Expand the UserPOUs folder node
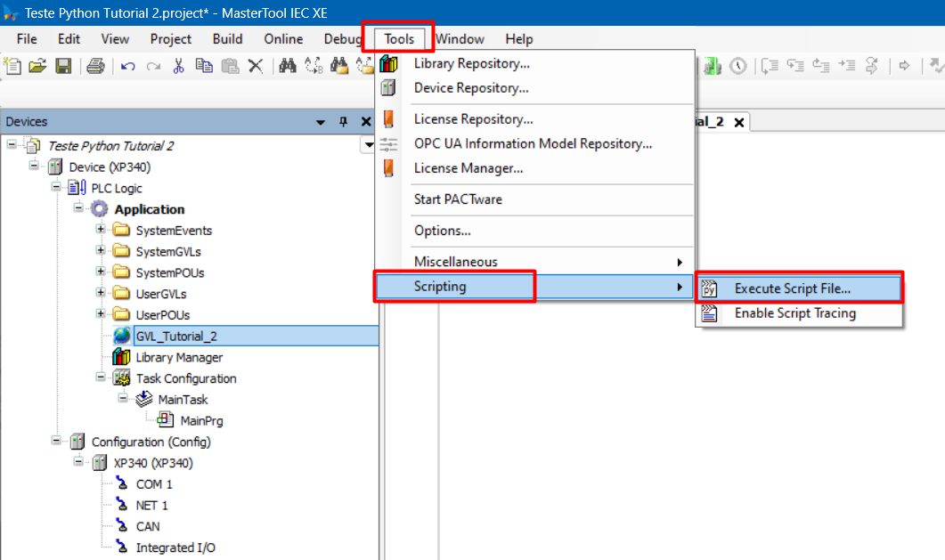 click(x=101, y=315)
